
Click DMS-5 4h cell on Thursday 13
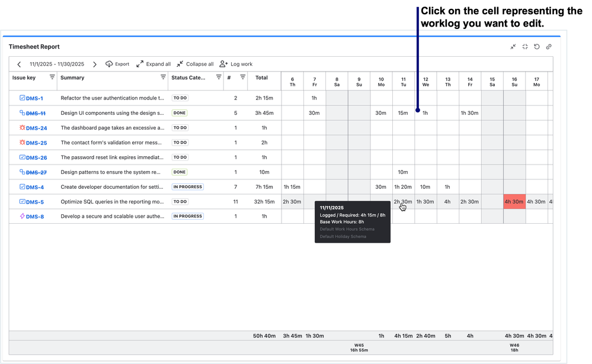tap(447, 202)
